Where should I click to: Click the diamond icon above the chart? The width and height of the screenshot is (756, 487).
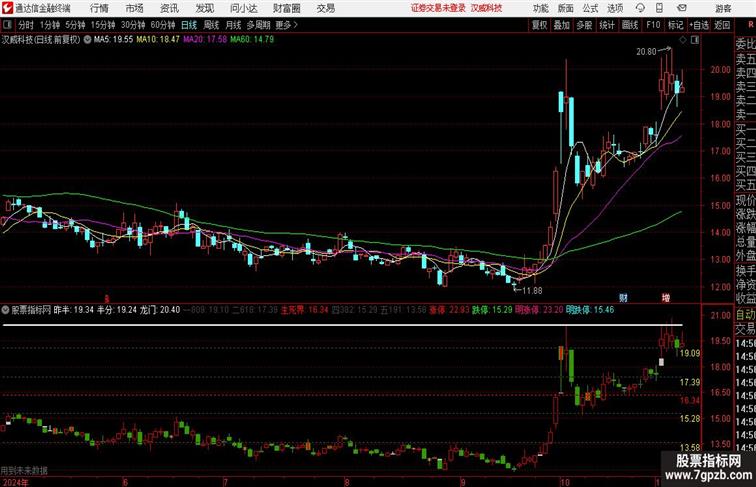point(683,40)
